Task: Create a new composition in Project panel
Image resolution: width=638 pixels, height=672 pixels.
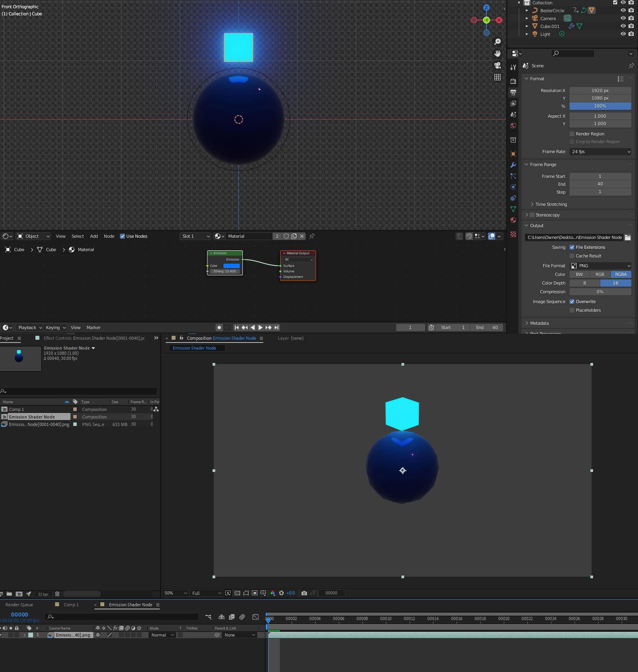Action: 19,594
